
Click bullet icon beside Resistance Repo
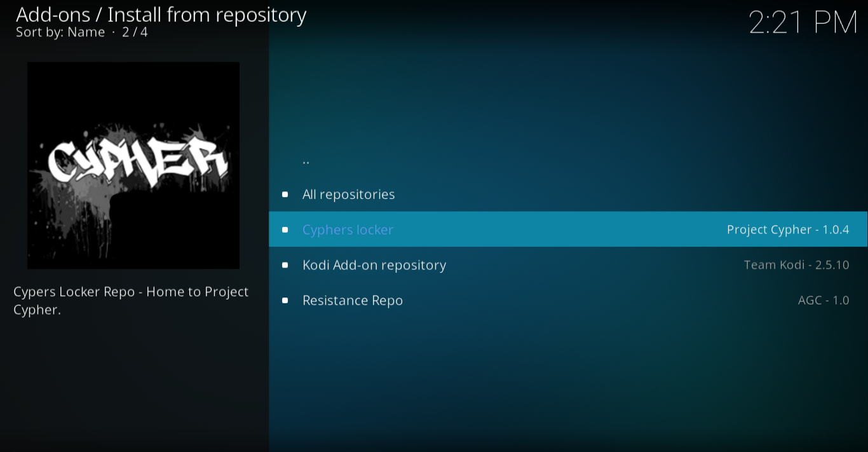coord(285,300)
